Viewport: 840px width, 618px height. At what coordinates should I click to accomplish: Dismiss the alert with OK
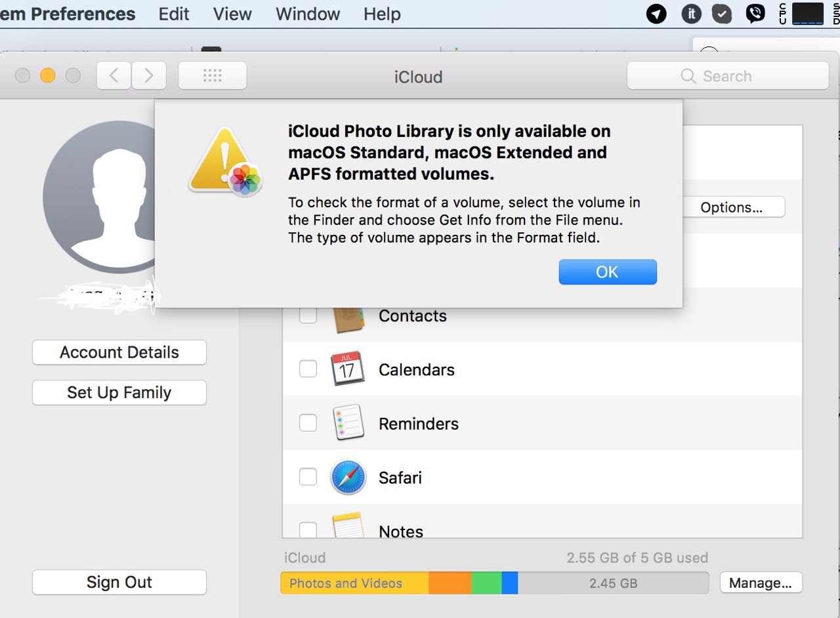click(x=608, y=272)
